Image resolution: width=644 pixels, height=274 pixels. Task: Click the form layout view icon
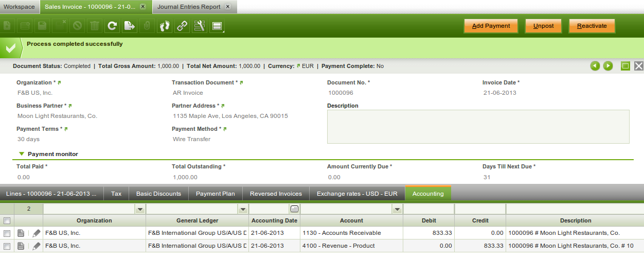217,26
